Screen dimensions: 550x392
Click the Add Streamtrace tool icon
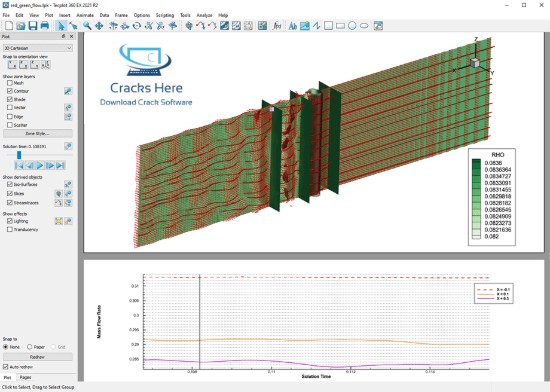pos(201,26)
